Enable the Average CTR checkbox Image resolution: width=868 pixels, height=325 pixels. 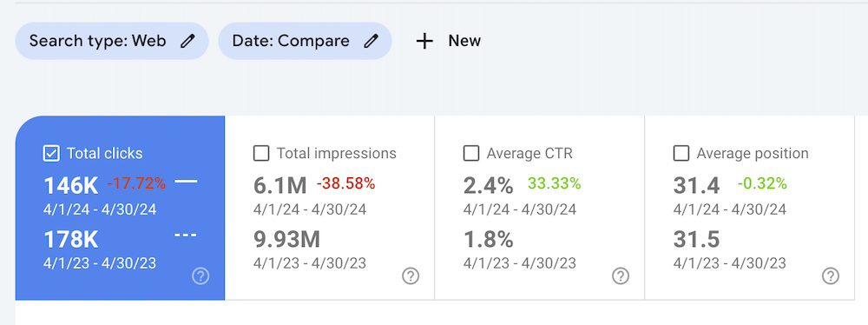471,154
